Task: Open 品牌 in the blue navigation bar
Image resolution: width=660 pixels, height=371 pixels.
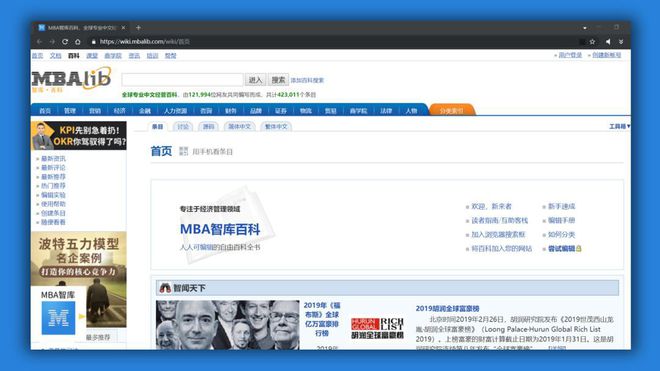Action: click(x=256, y=111)
